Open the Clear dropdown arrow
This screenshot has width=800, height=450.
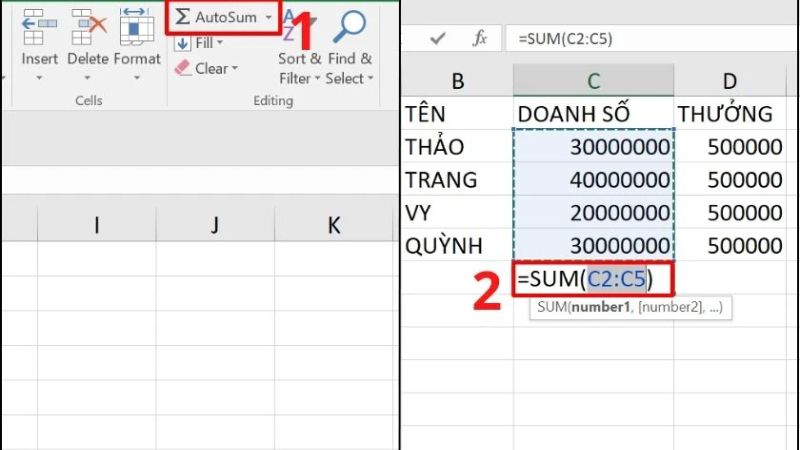click(x=235, y=68)
